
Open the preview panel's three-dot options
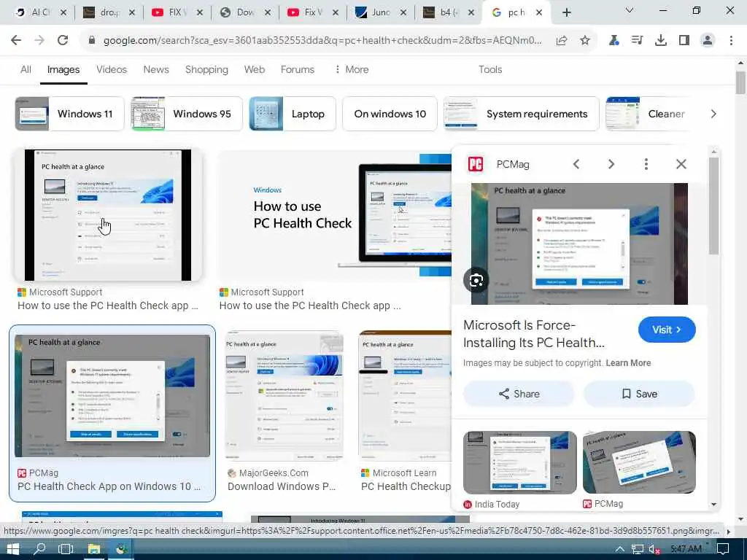pyautogui.click(x=646, y=164)
